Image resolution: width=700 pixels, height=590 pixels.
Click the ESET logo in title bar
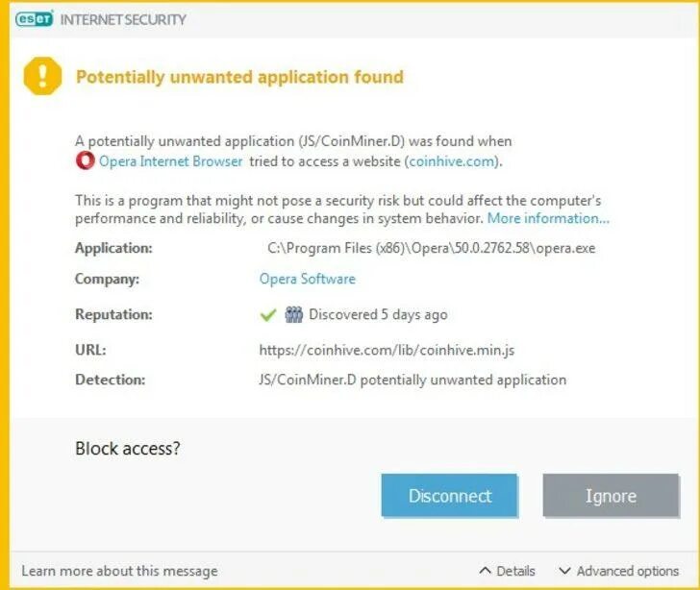click(x=34, y=19)
